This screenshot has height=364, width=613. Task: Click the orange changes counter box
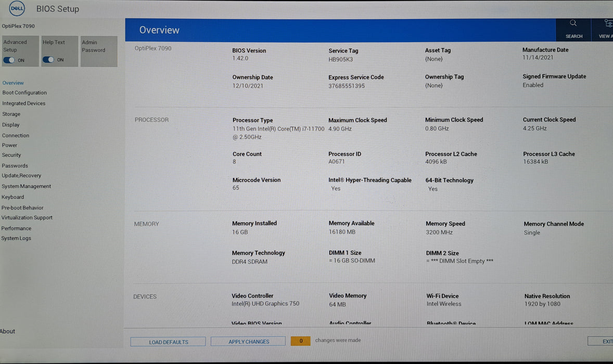300,341
